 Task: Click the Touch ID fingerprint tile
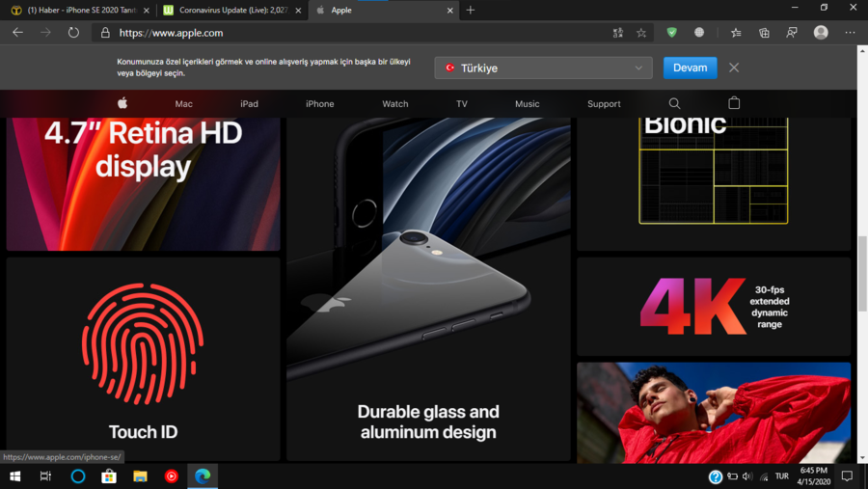coord(143,359)
